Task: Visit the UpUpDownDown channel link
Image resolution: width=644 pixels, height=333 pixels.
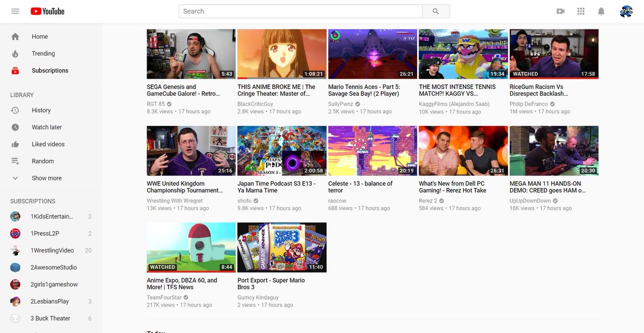Action: [530, 201]
